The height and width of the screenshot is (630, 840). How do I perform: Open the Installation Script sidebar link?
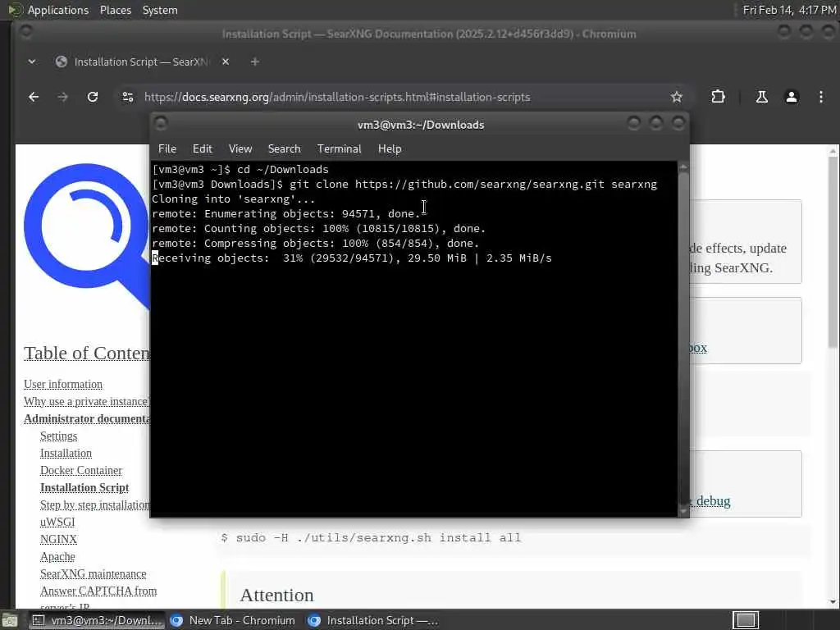click(x=84, y=487)
